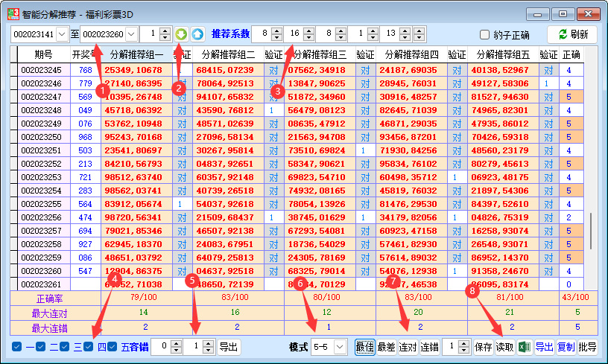Click the 保存 button
The width and height of the screenshot is (608, 364).
483,347
